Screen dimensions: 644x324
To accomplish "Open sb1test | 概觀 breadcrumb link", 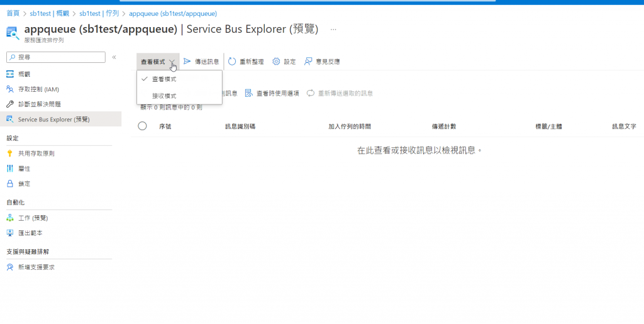I will tap(50, 14).
